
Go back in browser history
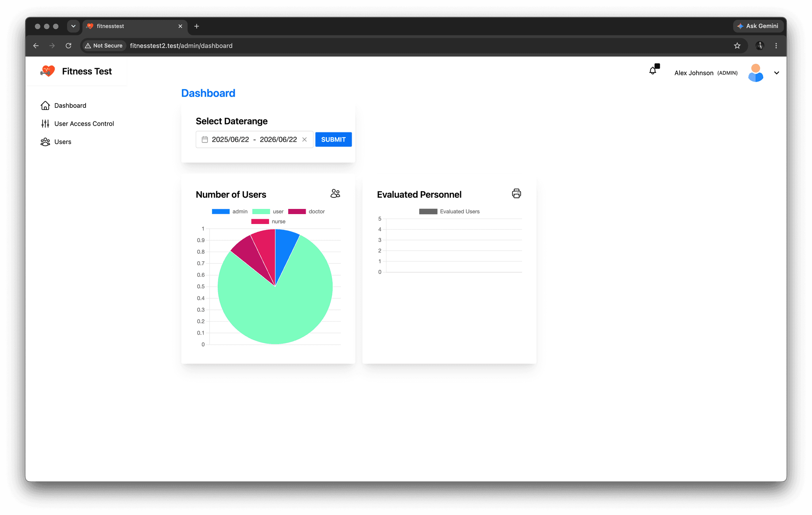(36, 46)
